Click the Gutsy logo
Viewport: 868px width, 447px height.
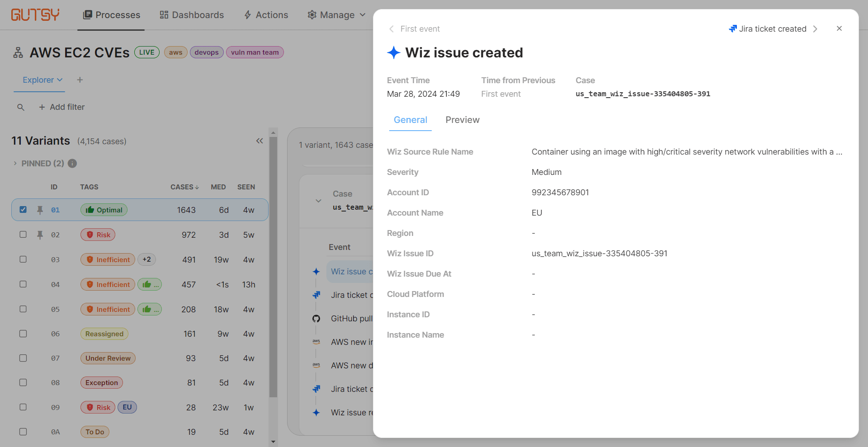35,15
